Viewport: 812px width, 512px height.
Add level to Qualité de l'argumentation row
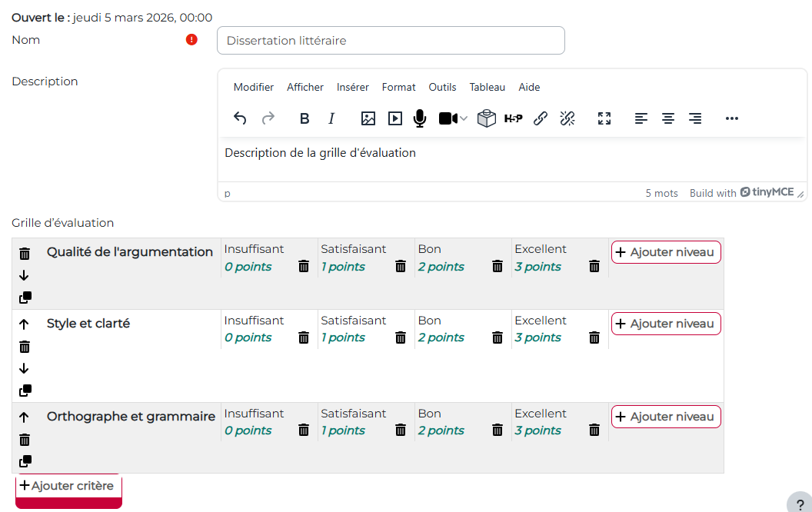coord(666,252)
